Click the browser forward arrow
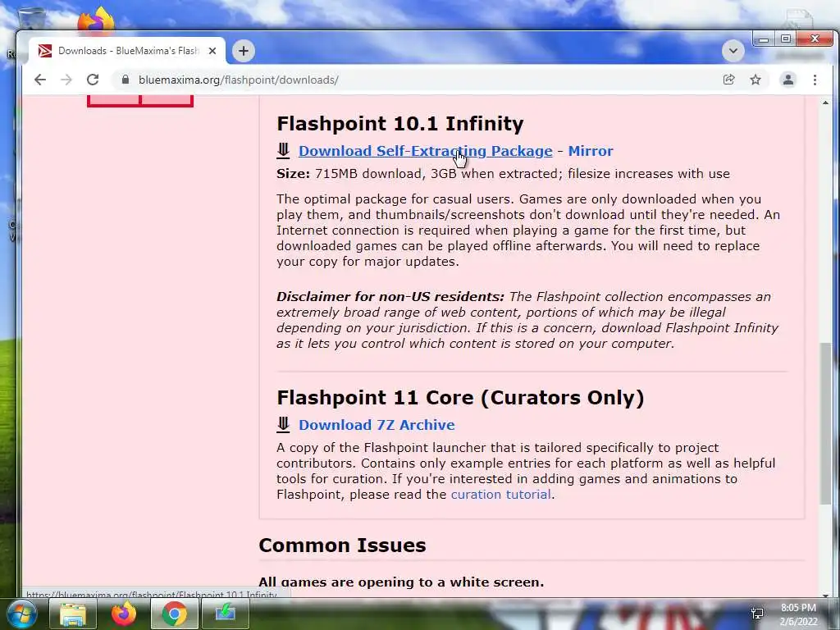Screen dimensions: 840x630 pyautogui.click(x=66, y=80)
